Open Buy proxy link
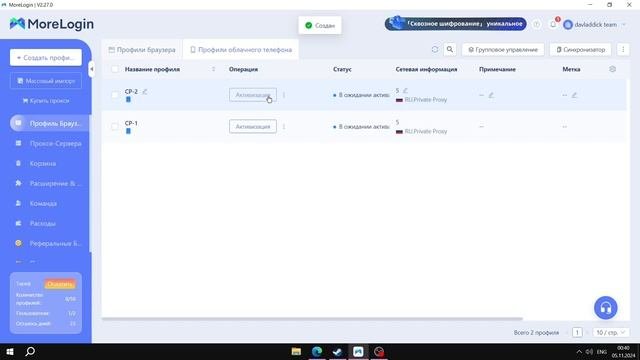 pos(46,100)
